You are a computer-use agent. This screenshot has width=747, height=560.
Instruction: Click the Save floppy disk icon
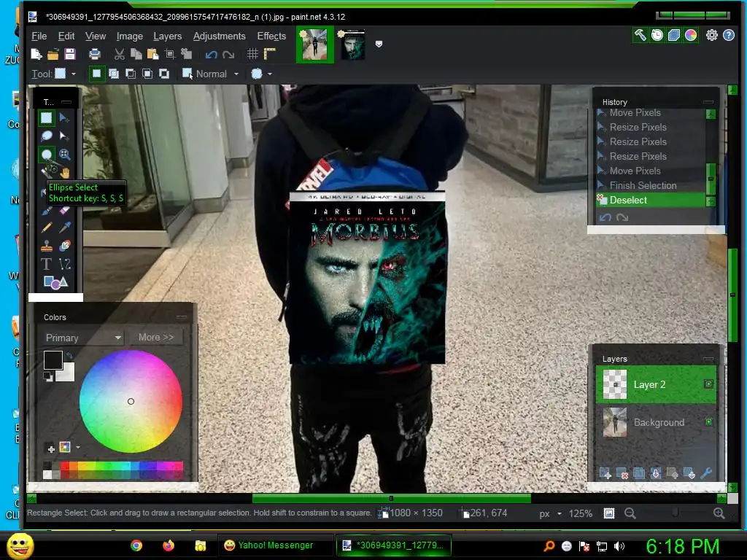coord(70,54)
